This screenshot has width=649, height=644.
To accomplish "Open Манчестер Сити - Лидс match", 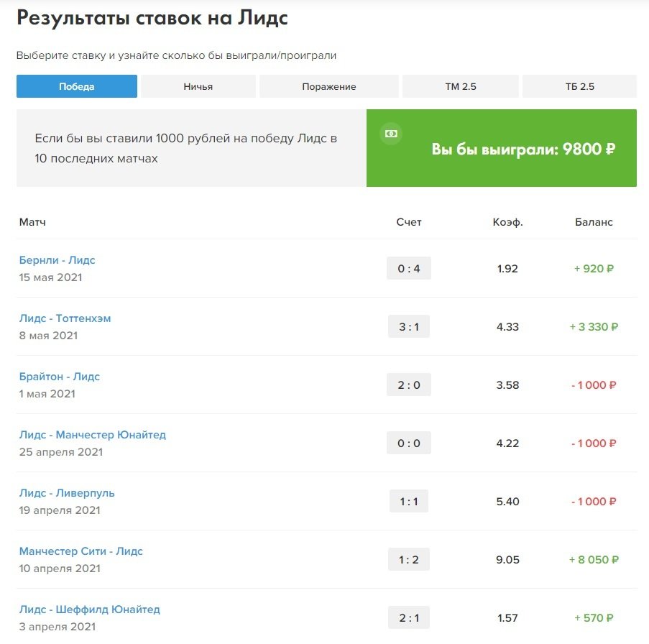I will (x=81, y=551).
